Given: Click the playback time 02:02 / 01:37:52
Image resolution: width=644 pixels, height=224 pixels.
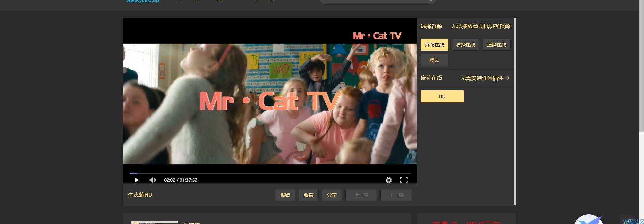Looking at the screenshot, I should (x=180, y=180).
